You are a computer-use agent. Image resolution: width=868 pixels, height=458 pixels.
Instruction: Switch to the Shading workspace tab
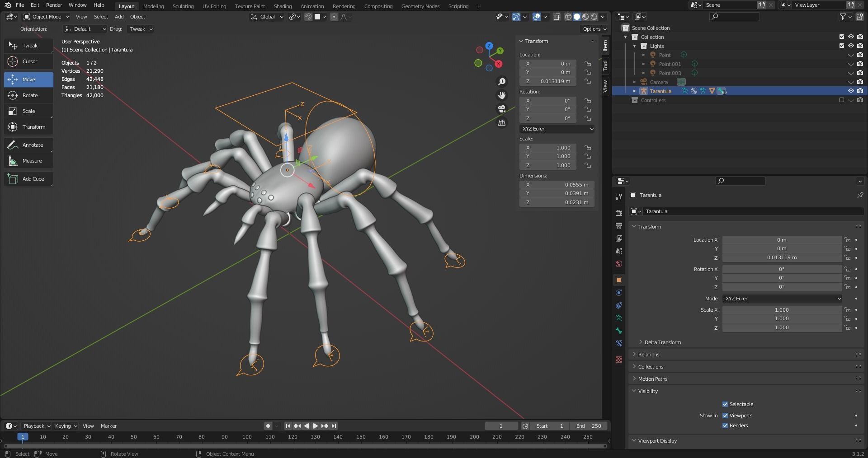(283, 6)
